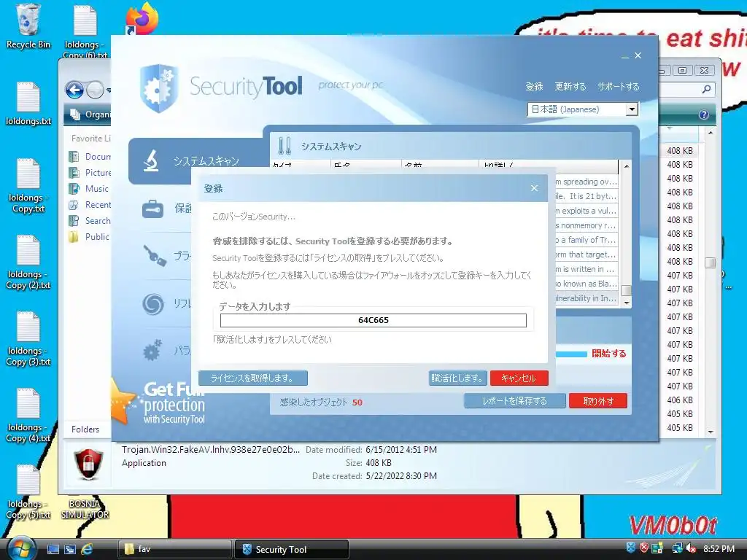Switch to fav taskbar window
The width and height of the screenshot is (747, 560).
[x=174, y=549]
